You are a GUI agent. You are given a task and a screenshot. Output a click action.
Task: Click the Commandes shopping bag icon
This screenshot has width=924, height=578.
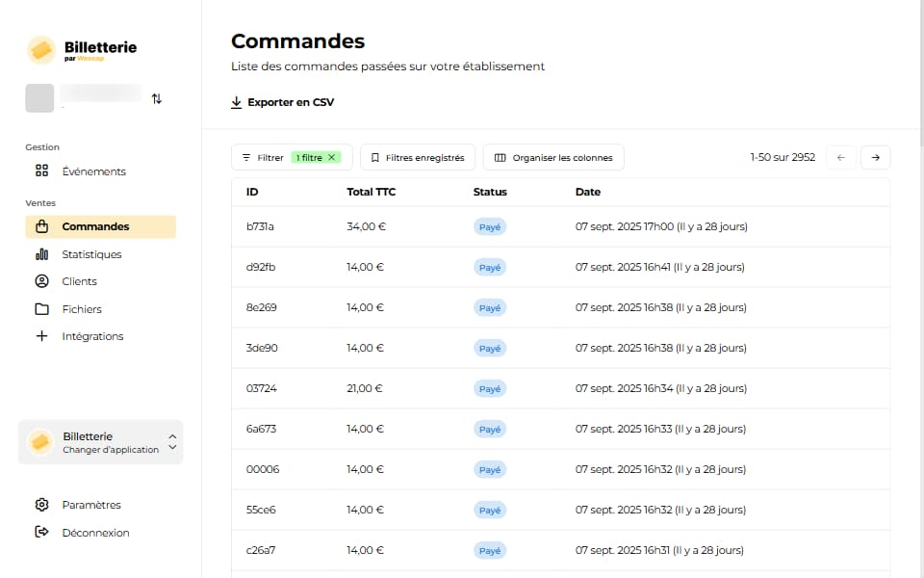pyautogui.click(x=41, y=227)
